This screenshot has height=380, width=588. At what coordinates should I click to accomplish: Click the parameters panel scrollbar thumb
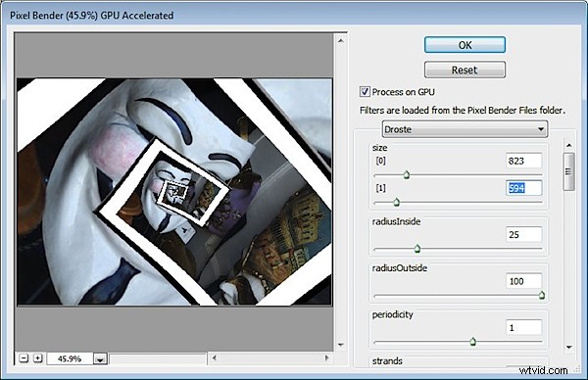(x=568, y=171)
